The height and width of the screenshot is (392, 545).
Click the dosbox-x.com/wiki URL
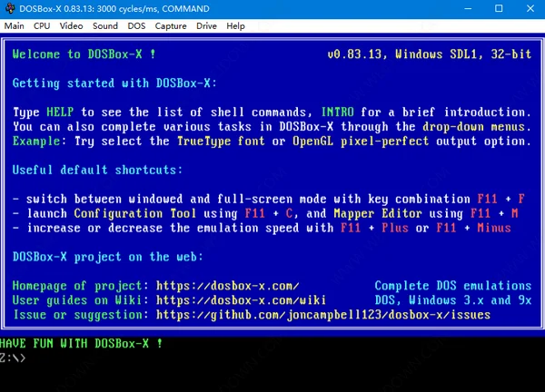pos(242,300)
